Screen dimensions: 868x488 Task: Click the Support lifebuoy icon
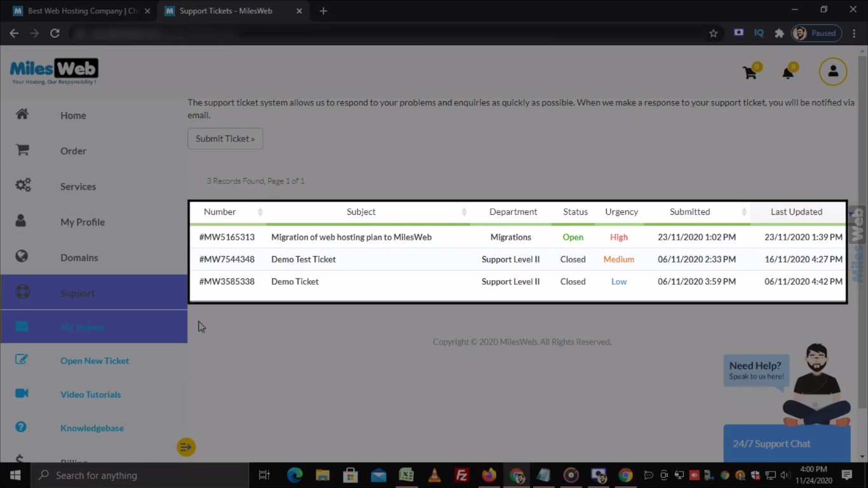click(22, 292)
